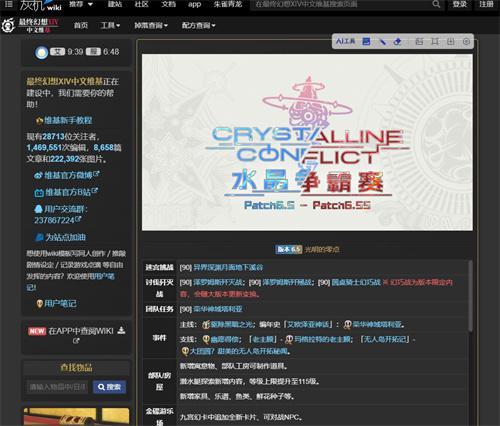This screenshot has width=500, height=426.
Task: Expand the 推荐 dropdown
Action: pyautogui.click(x=81, y=4)
